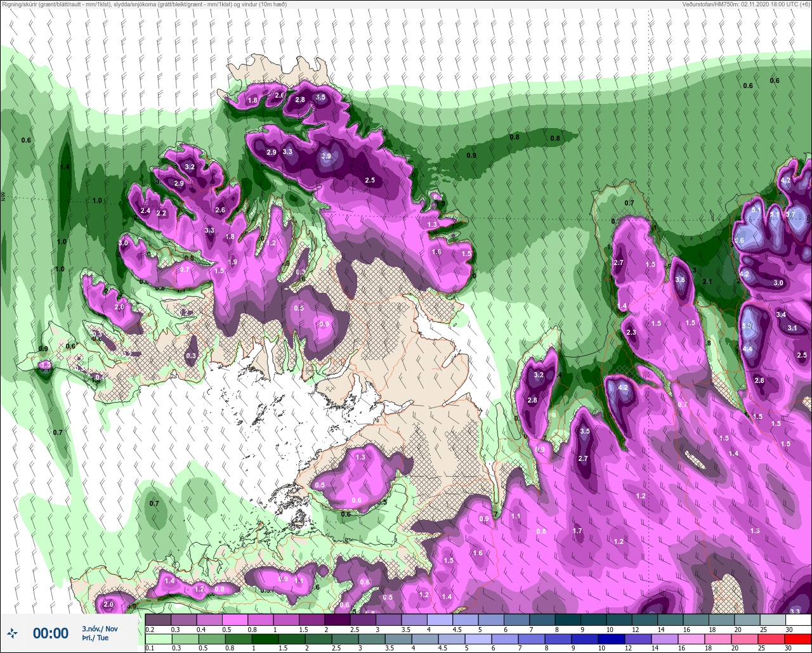Select the light gray 25–30 swatch in upper legend

772,619
